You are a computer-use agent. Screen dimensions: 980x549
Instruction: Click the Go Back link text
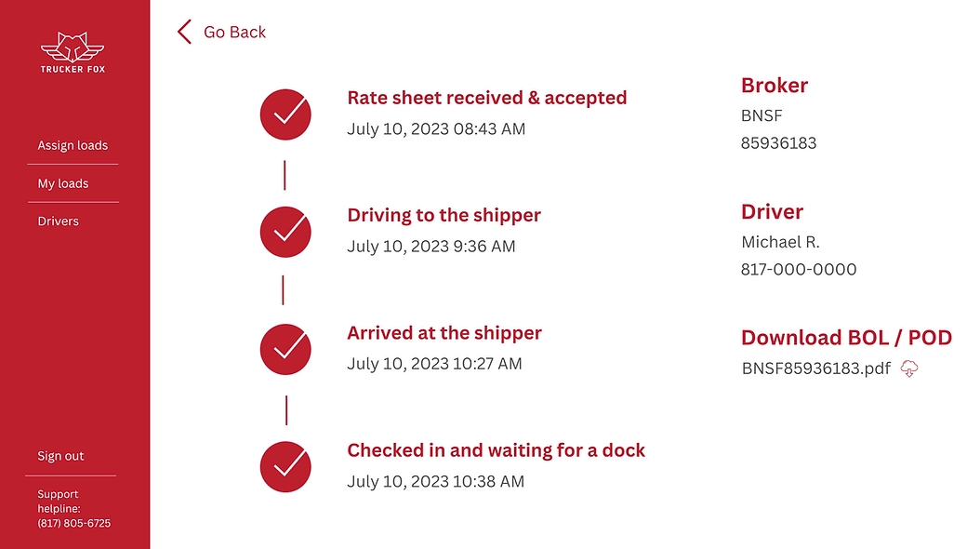point(234,32)
